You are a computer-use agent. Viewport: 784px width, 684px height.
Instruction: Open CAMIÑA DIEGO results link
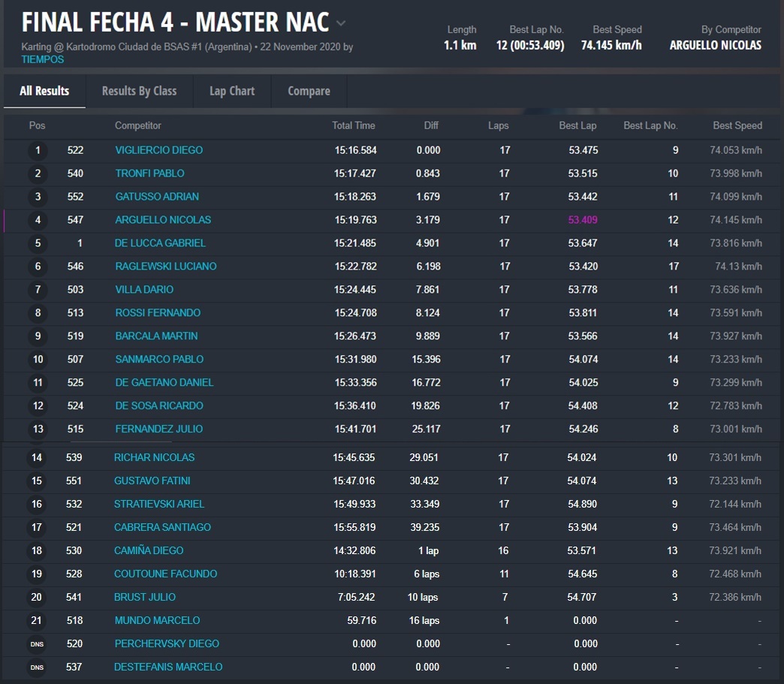point(149,550)
